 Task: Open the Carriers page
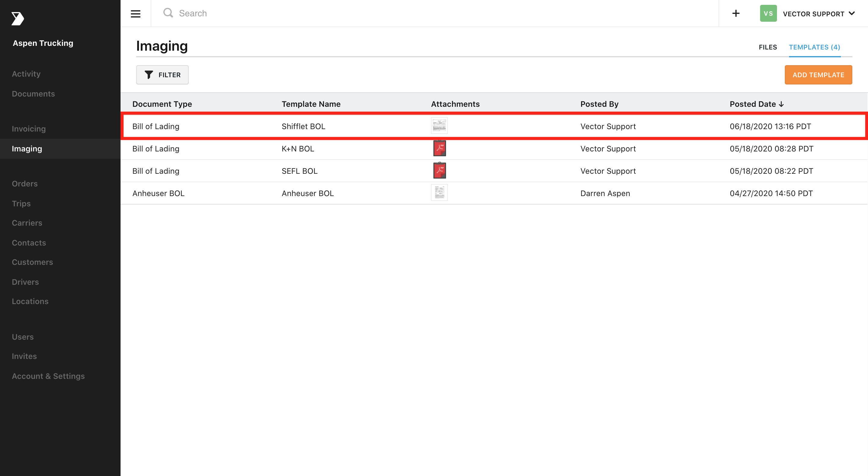[x=27, y=223]
